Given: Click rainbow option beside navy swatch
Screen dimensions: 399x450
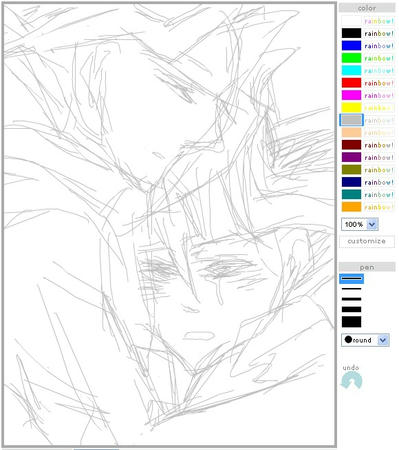Looking at the screenshot, I should click(379, 182).
